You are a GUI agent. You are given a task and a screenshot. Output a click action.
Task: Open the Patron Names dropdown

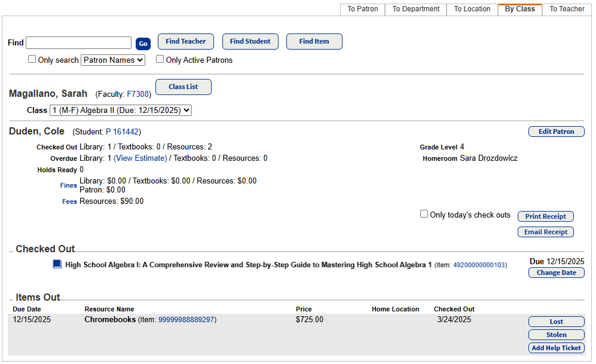(113, 60)
